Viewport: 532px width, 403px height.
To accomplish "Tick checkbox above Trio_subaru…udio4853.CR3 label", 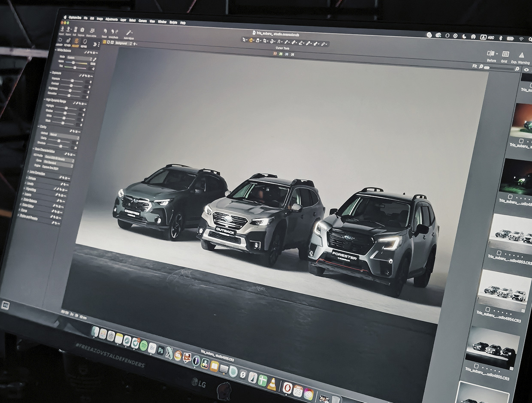I will [x=499, y=253].
